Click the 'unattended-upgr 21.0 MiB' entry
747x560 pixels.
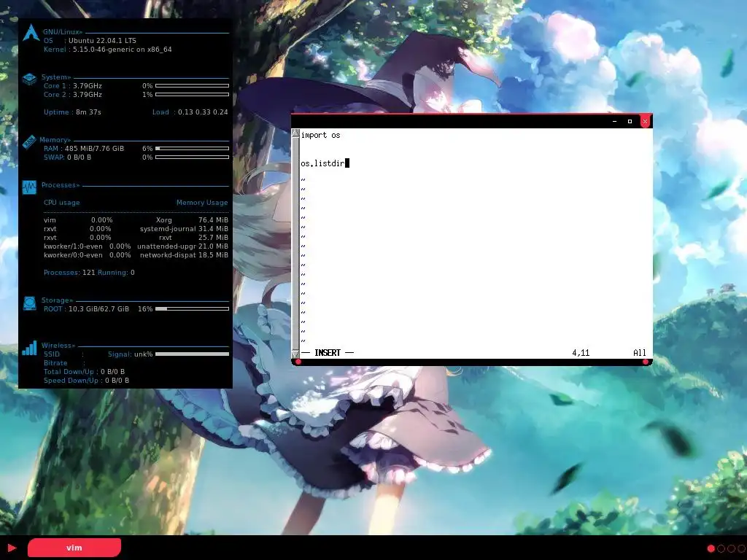(x=182, y=246)
